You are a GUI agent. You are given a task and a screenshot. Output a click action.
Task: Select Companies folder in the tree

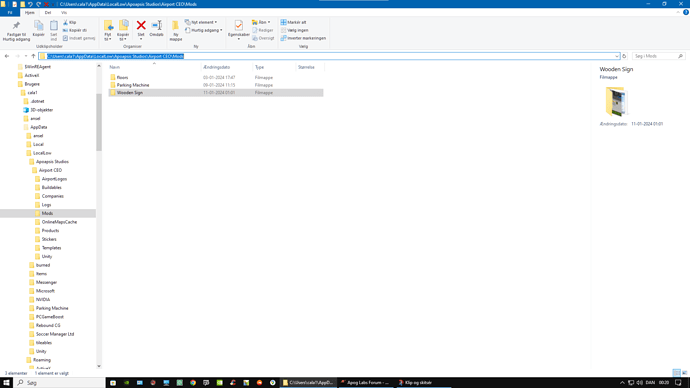[52, 196]
